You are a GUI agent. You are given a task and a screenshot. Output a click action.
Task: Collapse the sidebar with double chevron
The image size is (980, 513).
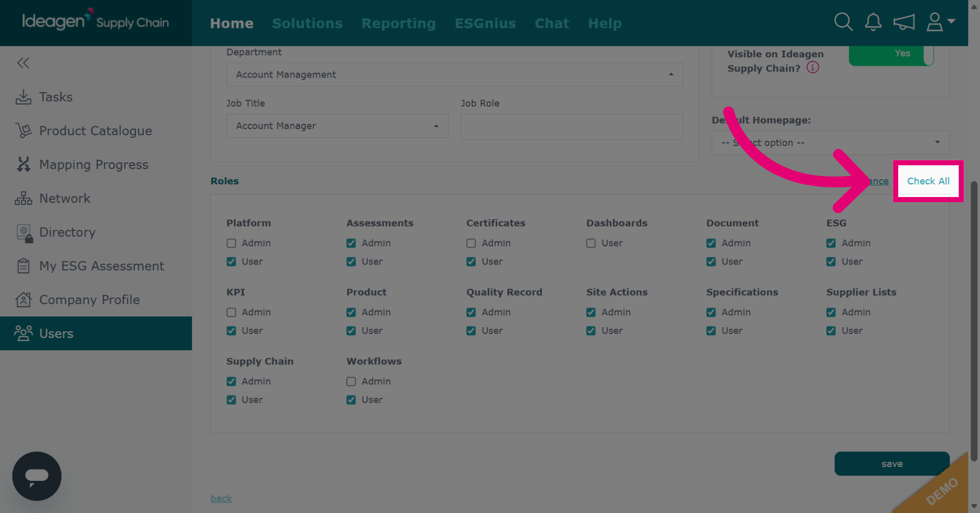click(23, 63)
